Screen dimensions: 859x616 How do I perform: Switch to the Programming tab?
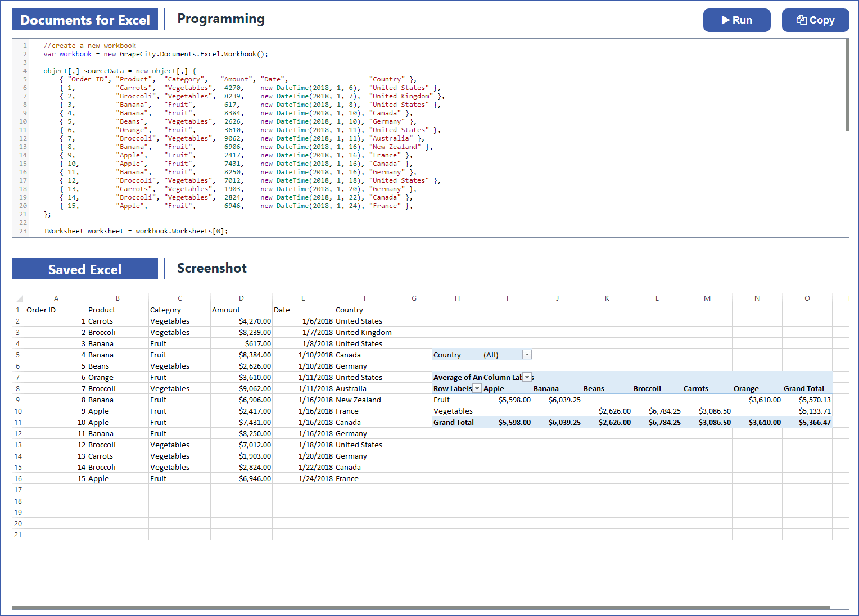click(x=221, y=19)
